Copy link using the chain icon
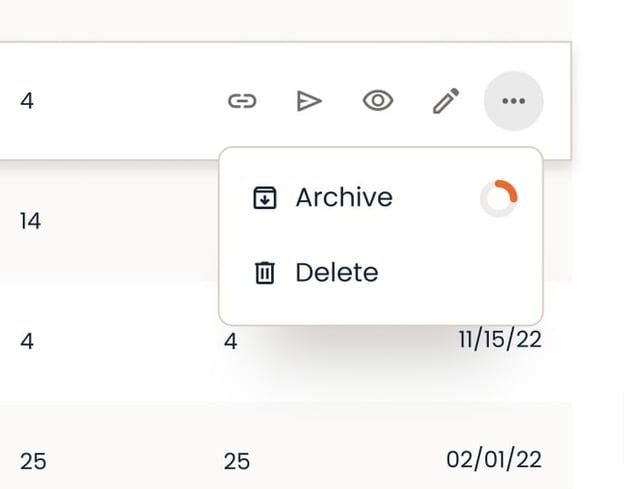This screenshot has height=489, width=624. (x=242, y=101)
